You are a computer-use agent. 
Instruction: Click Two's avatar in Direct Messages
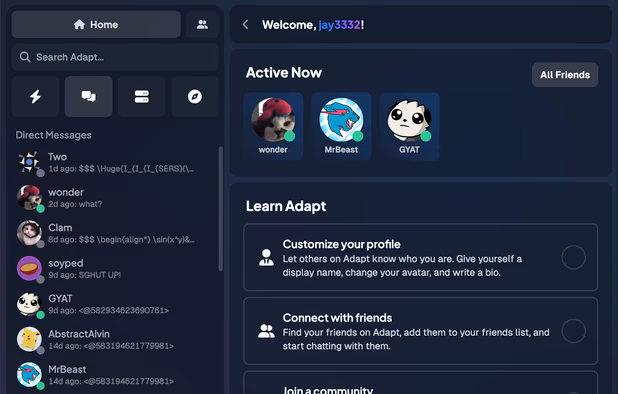point(29,162)
